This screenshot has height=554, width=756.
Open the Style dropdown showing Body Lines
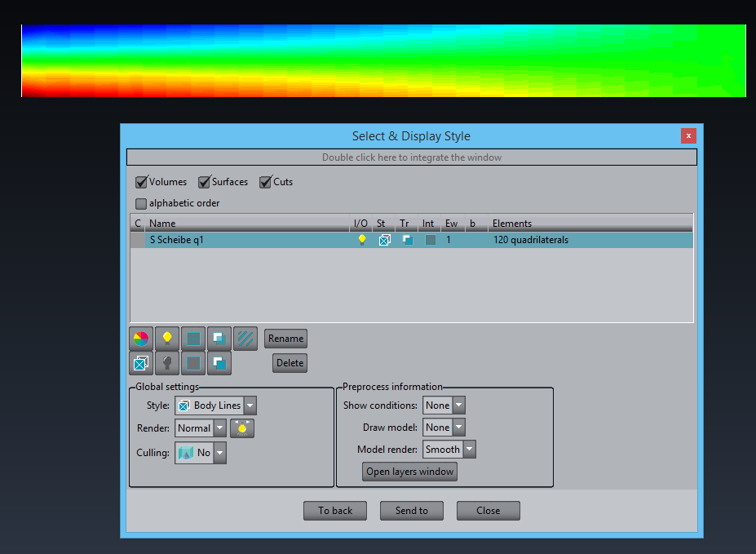click(x=250, y=406)
